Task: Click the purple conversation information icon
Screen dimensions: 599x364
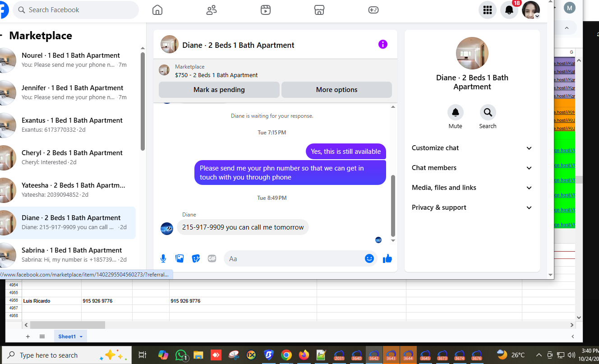Action: coord(383,44)
